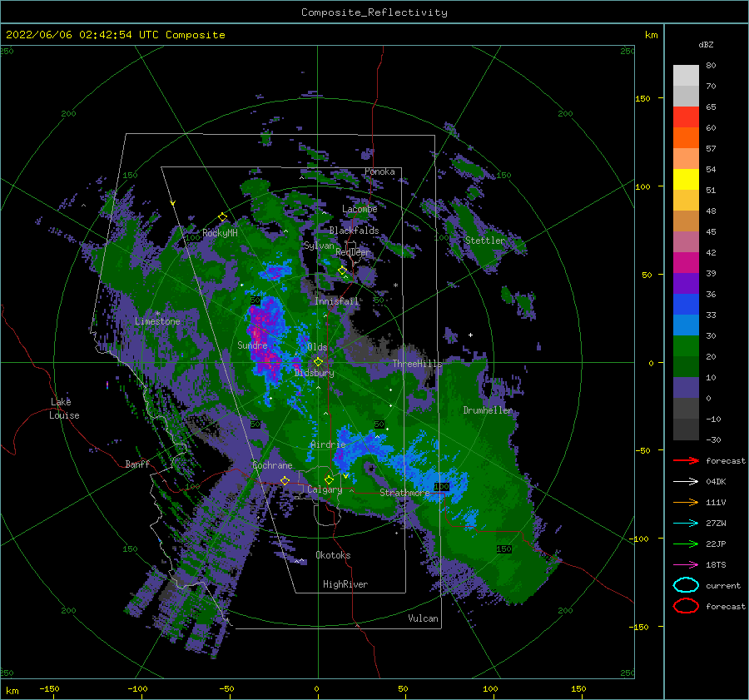The width and height of the screenshot is (749, 700).
Task: Pick the red 65 dBZ color swatch
Action: pyautogui.click(x=686, y=117)
